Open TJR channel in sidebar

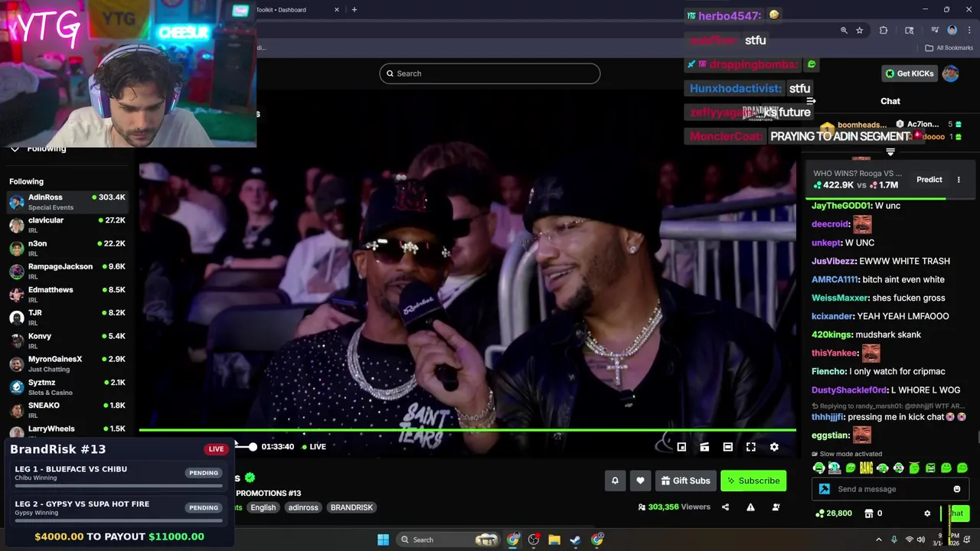point(68,318)
